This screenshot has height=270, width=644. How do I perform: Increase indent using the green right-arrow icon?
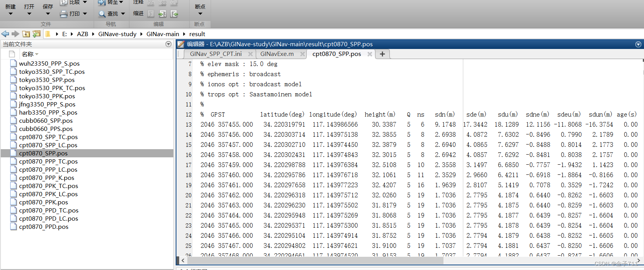click(x=162, y=14)
